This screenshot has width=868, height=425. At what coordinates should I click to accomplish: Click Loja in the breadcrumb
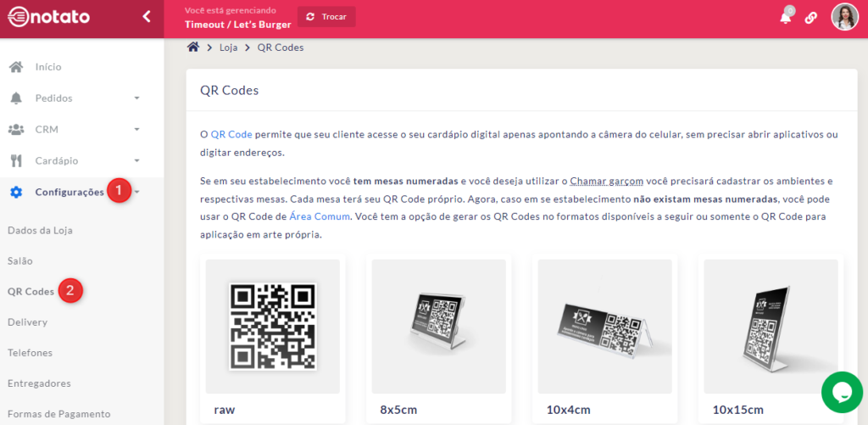coord(228,48)
